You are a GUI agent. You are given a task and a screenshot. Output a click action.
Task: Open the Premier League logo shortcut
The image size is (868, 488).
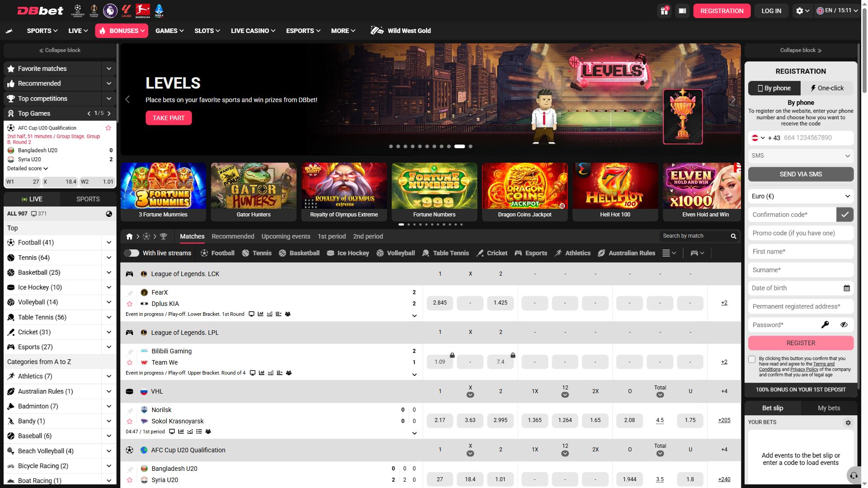pos(110,10)
